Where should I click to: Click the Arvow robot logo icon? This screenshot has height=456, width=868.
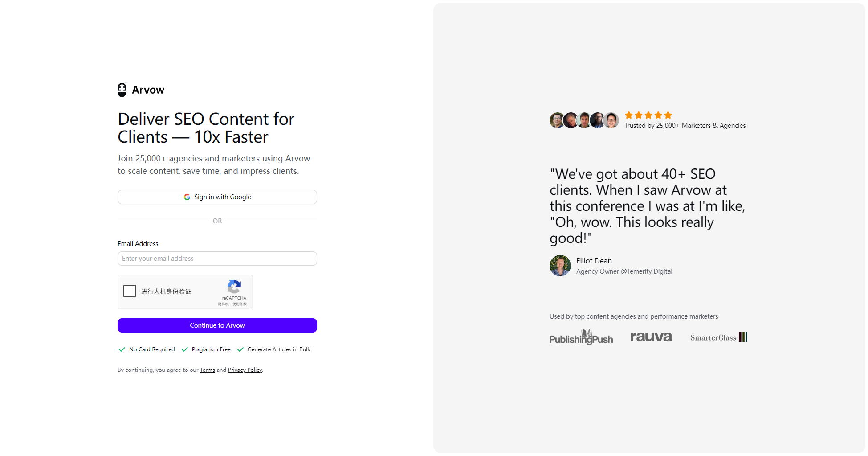pyautogui.click(x=122, y=90)
